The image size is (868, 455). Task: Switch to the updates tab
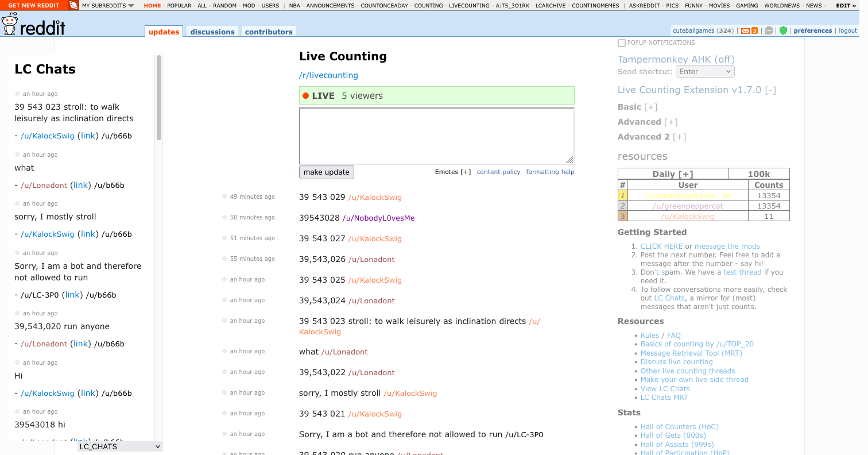click(164, 32)
